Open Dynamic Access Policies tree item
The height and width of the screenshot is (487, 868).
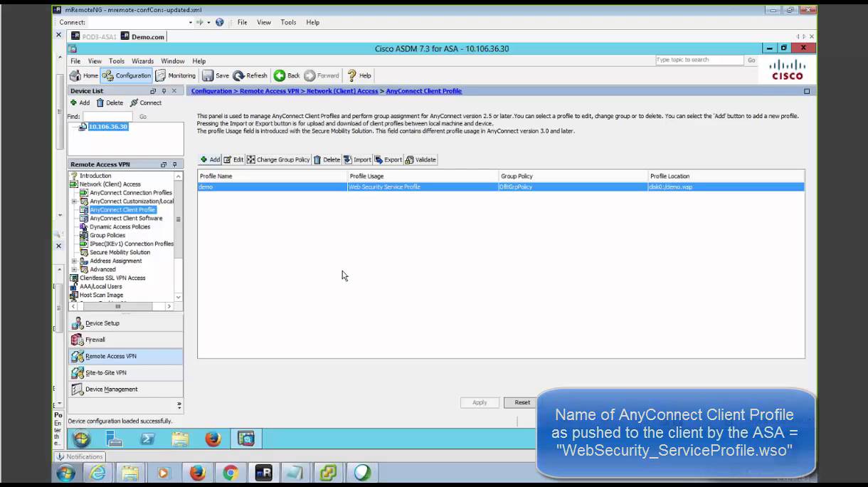120,227
